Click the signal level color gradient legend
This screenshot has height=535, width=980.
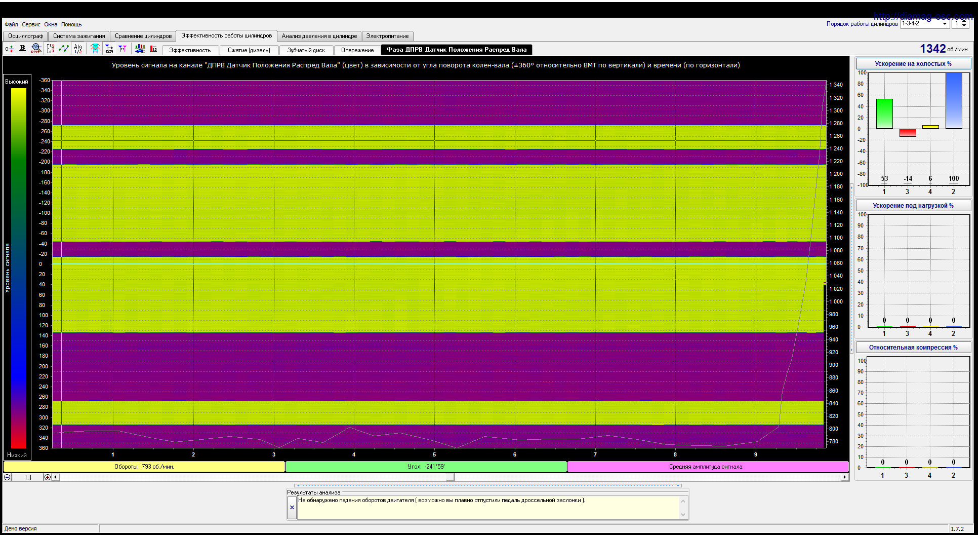pyautogui.click(x=19, y=268)
